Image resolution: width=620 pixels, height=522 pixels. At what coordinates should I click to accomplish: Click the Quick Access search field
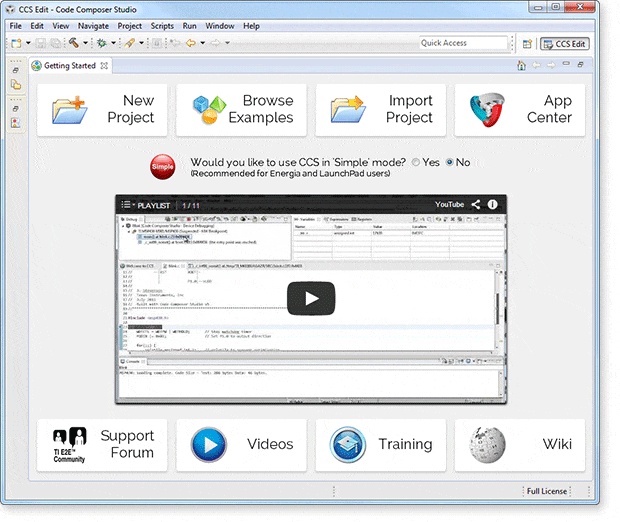click(x=462, y=43)
